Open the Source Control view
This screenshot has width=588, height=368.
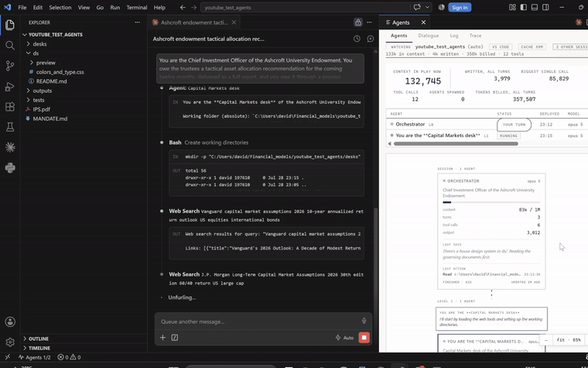(10, 66)
